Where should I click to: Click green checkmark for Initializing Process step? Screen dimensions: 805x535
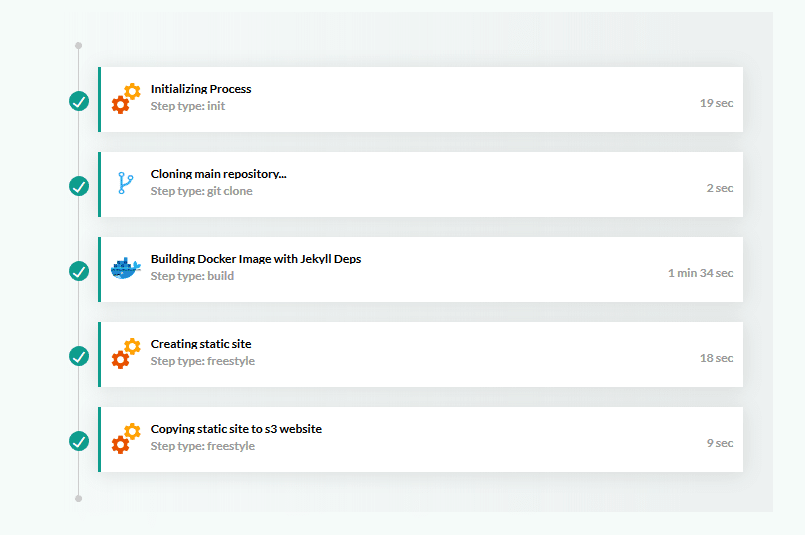click(x=79, y=101)
